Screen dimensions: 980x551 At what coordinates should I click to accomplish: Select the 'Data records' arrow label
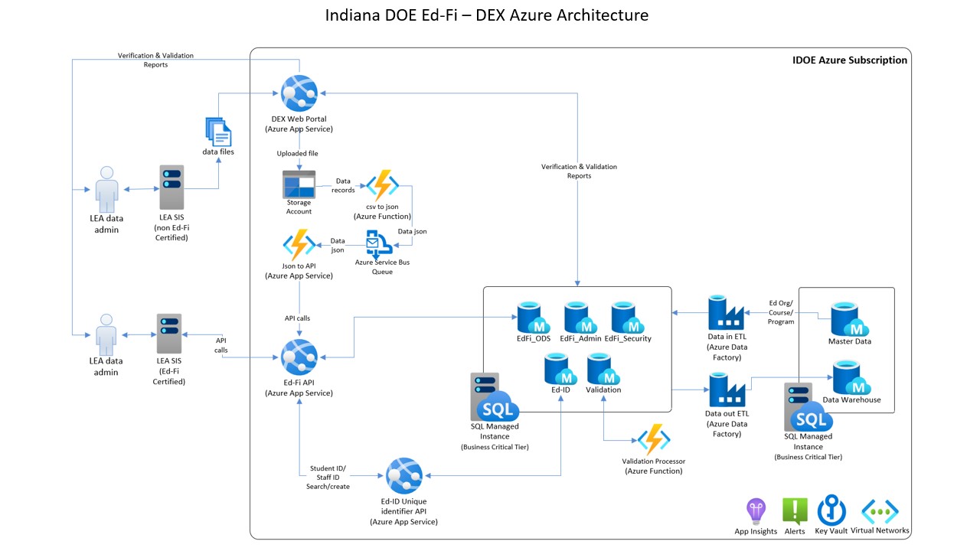(x=344, y=185)
